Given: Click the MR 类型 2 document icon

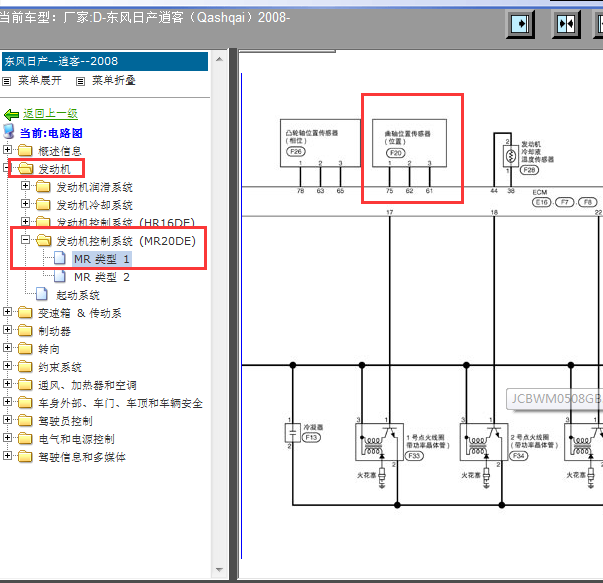Looking at the screenshot, I should tap(59, 276).
